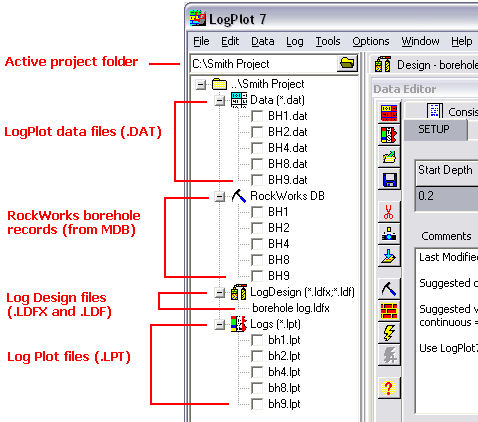Check the BH4.dat checkbox

point(257,148)
